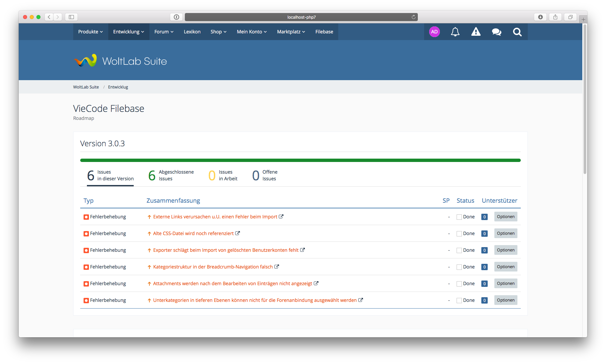606x364 pixels.
Task: Click the search magnifier icon
Action: [517, 32]
